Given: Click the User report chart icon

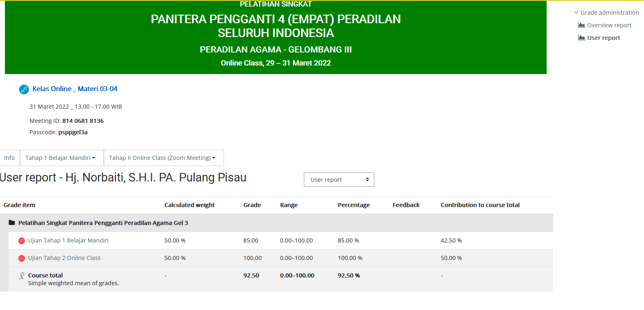Looking at the screenshot, I should (x=581, y=38).
